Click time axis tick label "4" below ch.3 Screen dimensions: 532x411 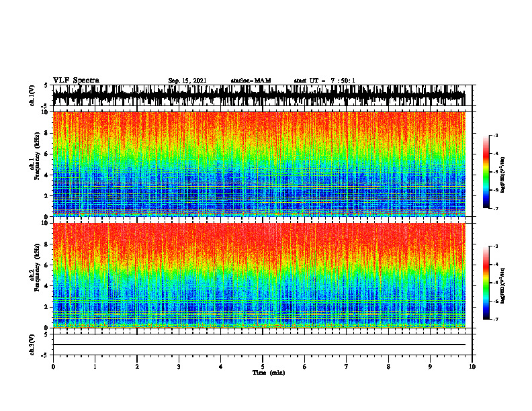pyautogui.click(x=221, y=367)
